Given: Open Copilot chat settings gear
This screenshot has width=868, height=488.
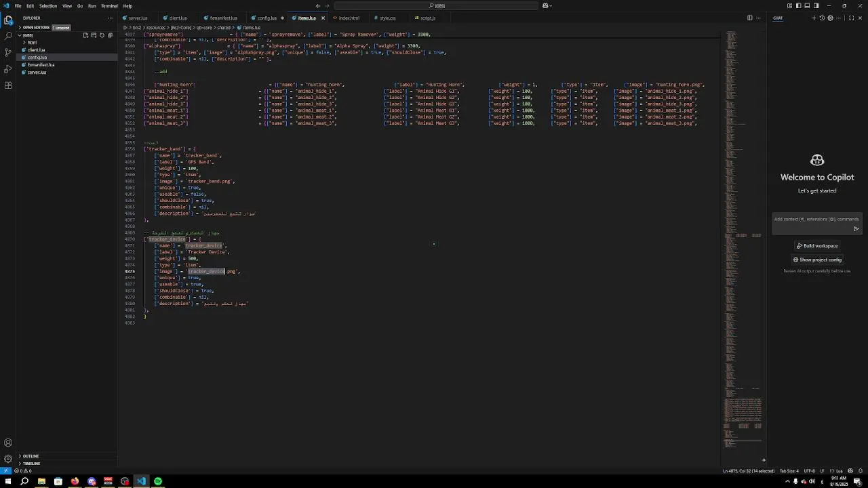Looking at the screenshot, I should 830,18.
